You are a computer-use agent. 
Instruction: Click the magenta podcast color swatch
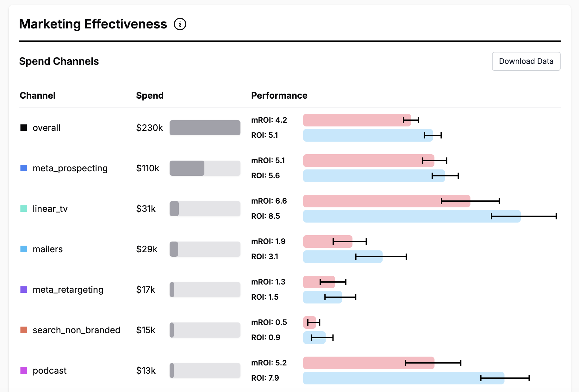(24, 371)
